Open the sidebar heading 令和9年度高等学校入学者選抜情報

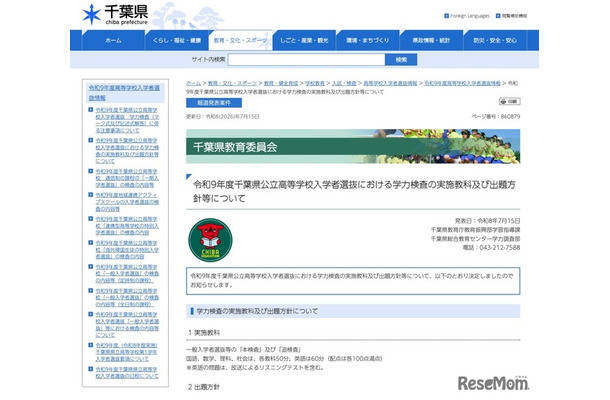click(x=124, y=93)
